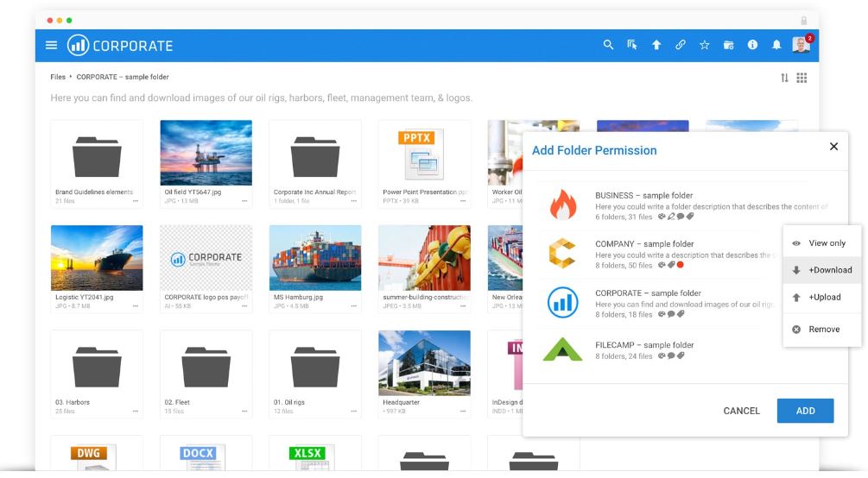
Task: Switch to grid view icon
Action: [801, 78]
